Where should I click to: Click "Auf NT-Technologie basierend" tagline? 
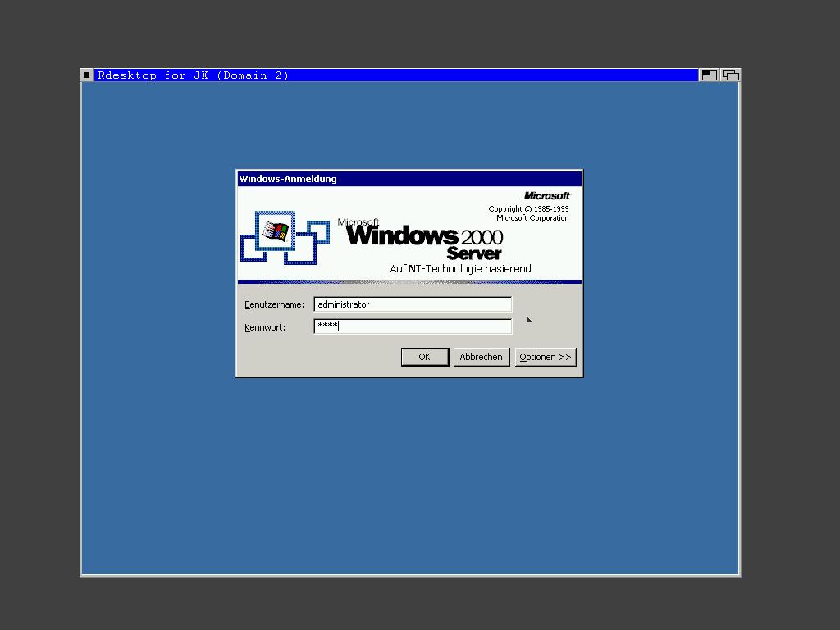460,269
